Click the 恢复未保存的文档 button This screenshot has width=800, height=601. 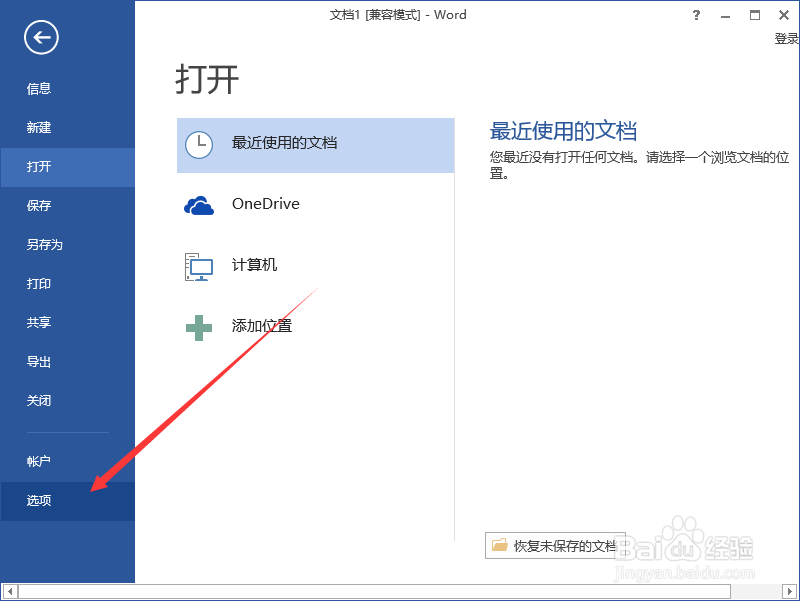[x=555, y=545]
